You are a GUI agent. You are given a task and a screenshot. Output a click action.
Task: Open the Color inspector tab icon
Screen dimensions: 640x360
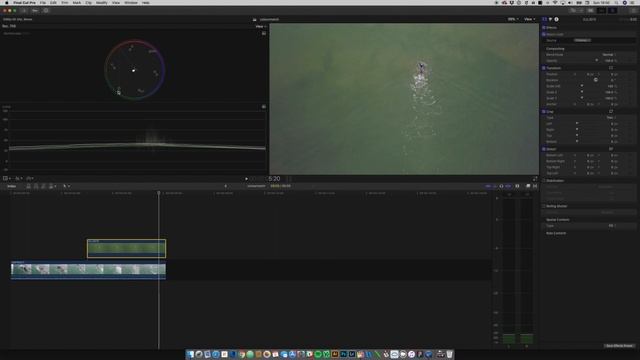click(x=550, y=19)
